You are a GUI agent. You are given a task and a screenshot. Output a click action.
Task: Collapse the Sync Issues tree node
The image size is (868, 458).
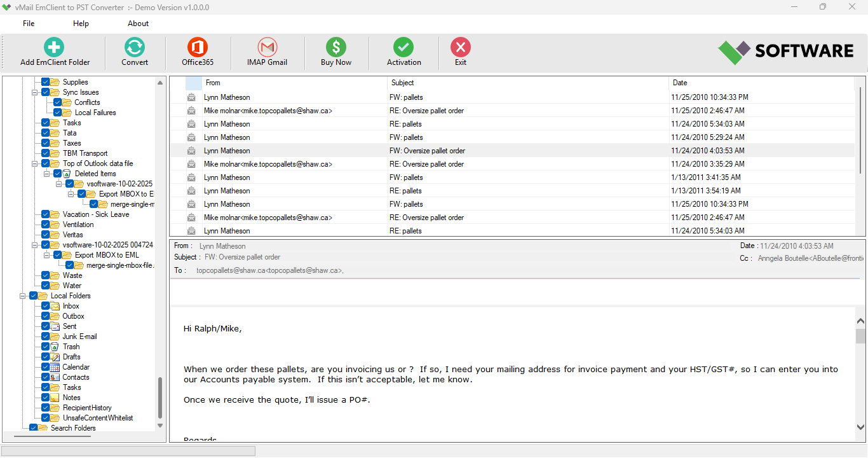click(x=35, y=92)
